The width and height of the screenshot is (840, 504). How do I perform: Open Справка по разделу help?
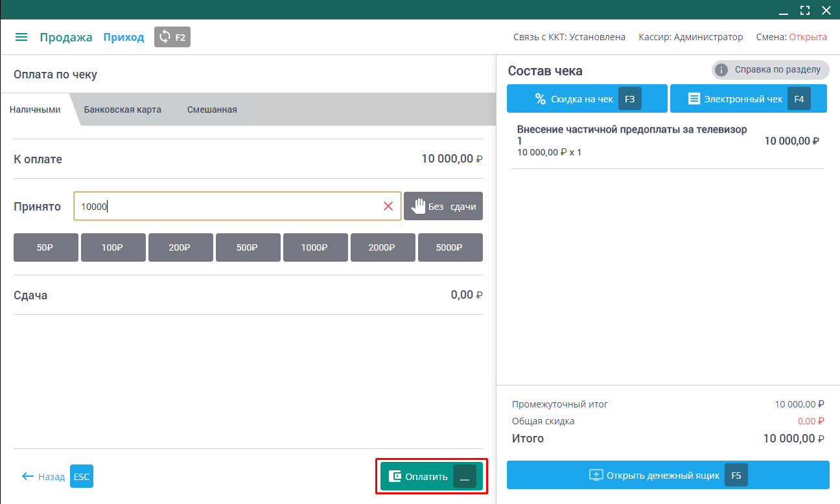[771, 70]
